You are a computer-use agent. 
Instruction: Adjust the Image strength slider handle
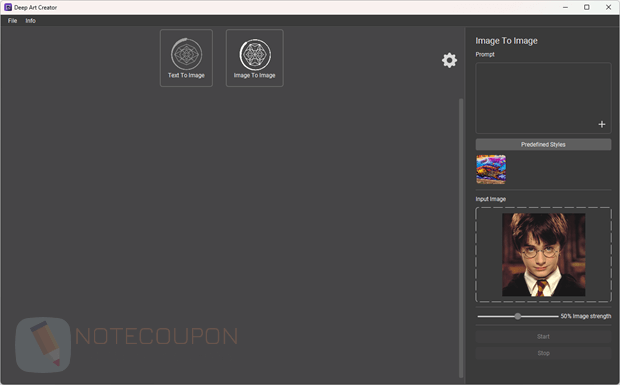click(518, 316)
